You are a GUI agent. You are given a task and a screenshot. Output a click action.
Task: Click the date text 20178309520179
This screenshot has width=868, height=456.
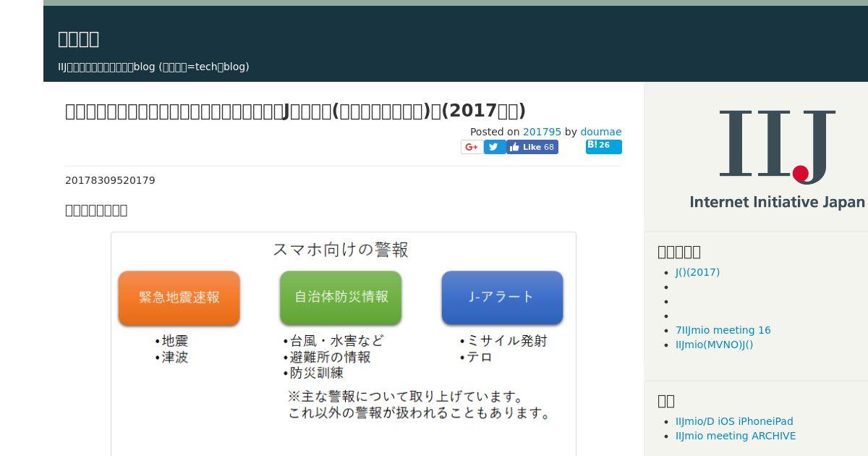pos(110,180)
